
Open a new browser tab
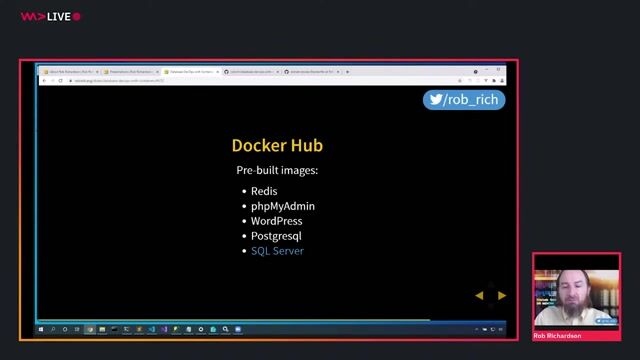click(x=347, y=72)
